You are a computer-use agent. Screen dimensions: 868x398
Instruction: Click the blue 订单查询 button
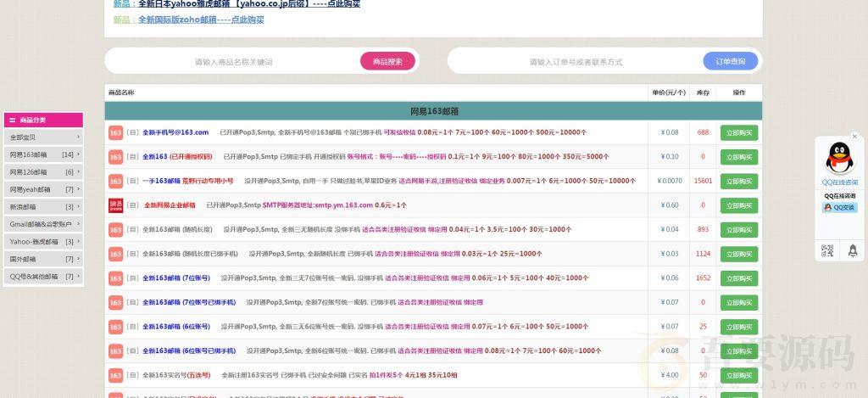click(730, 61)
